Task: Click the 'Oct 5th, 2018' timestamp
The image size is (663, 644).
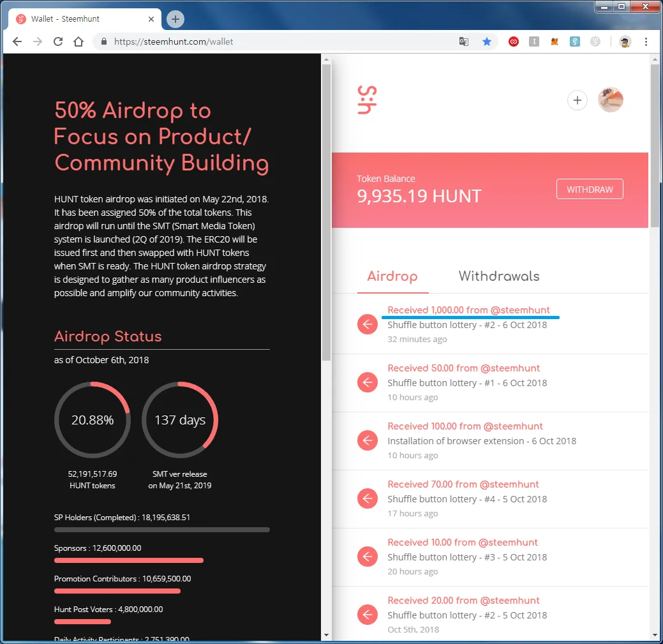Action: tap(413, 629)
